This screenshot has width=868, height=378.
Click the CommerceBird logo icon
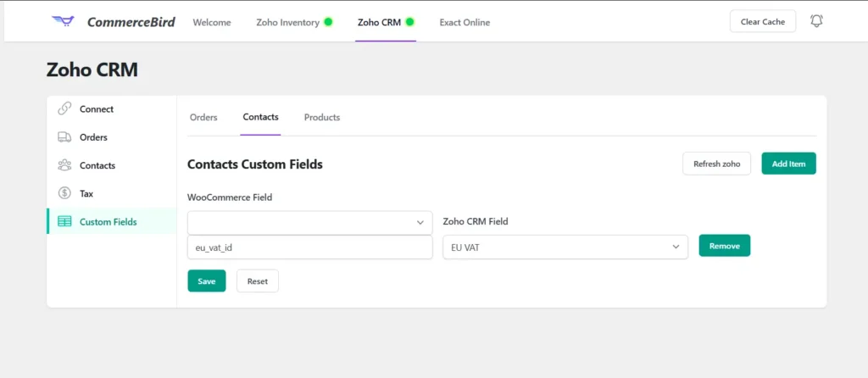pos(64,21)
